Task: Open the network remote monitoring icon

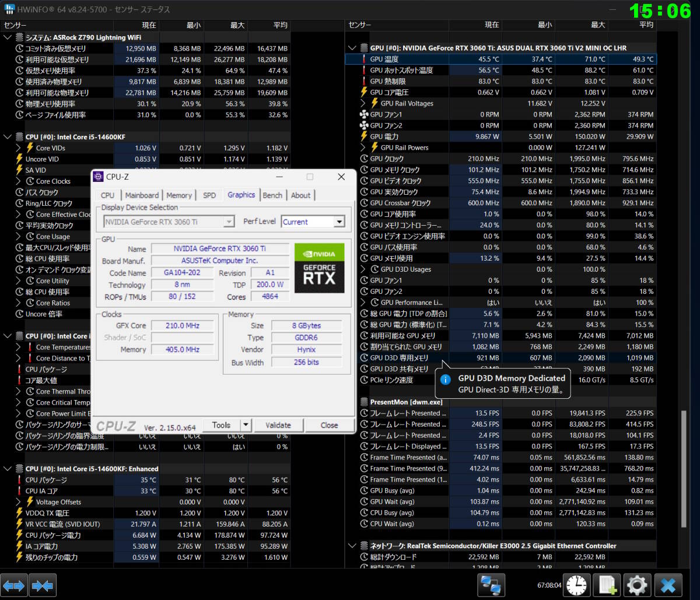Action: click(x=491, y=585)
